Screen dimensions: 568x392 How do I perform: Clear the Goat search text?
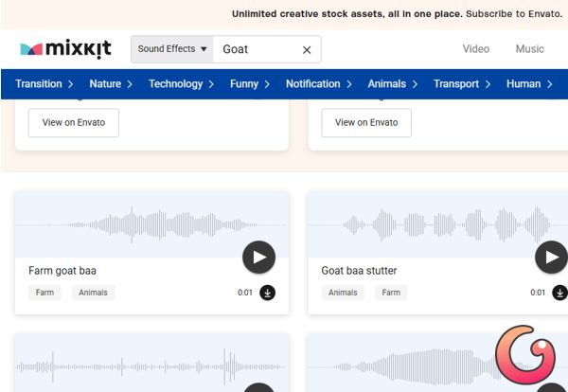(x=307, y=50)
